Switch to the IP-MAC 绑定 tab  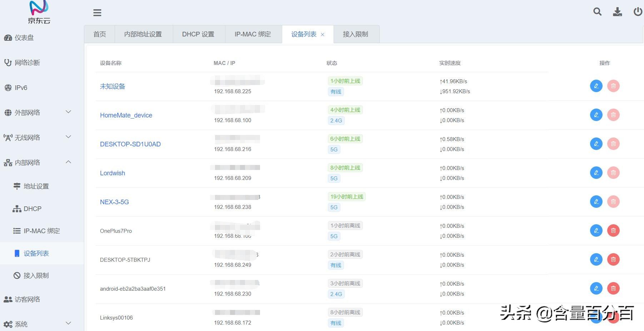click(253, 34)
